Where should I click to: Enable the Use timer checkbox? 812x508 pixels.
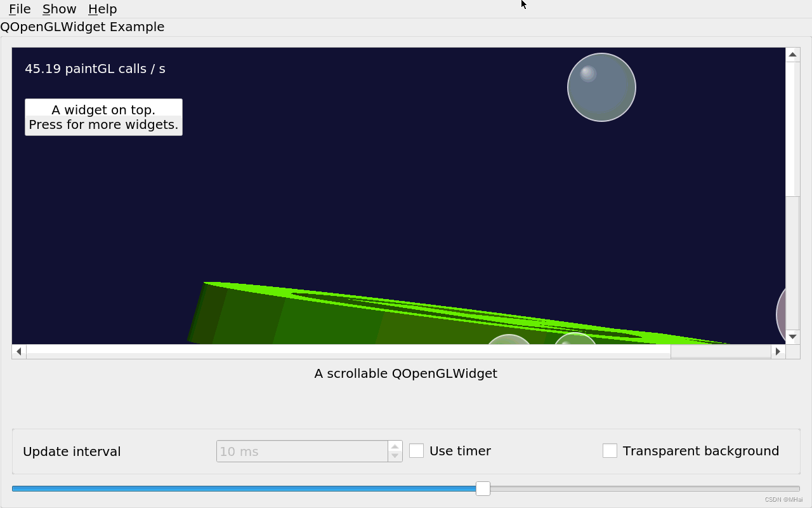[x=416, y=450]
